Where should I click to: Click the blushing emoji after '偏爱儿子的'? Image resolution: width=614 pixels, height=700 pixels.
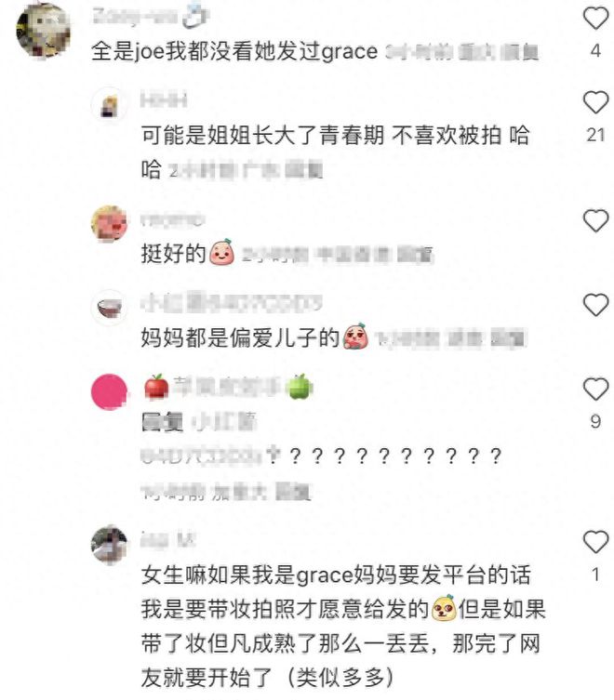355,336
